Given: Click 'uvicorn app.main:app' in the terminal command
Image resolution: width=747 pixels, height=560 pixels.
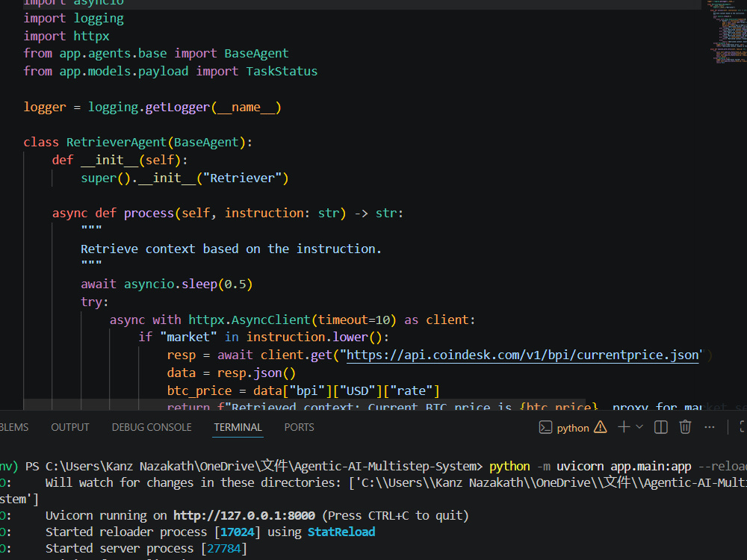Looking at the screenshot, I should click(x=624, y=466).
